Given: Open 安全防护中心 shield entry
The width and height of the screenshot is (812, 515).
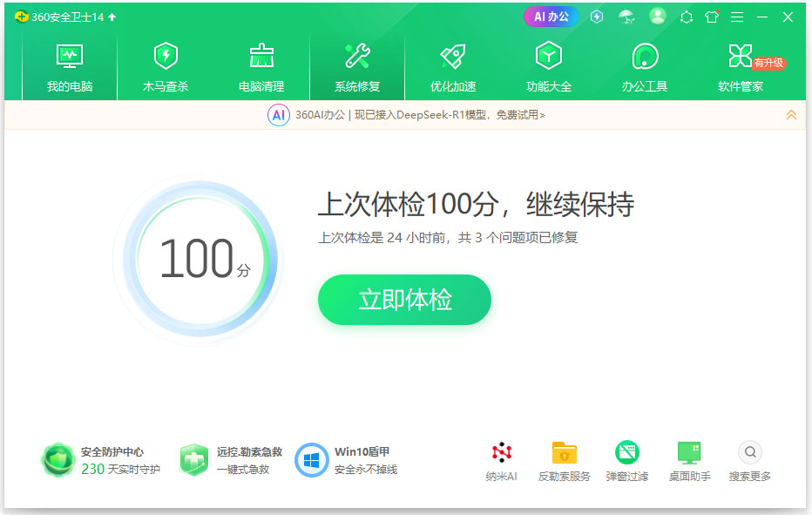Looking at the screenshot, I should 100,460.
